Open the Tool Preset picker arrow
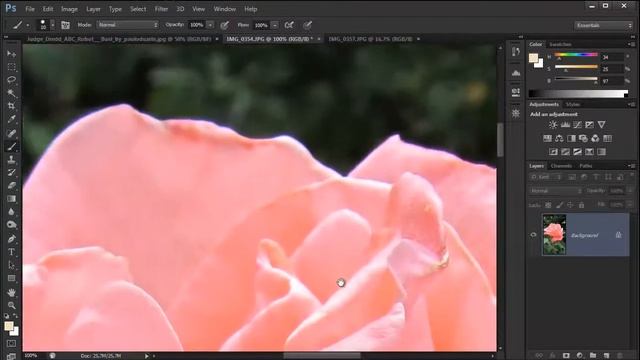This screenshot has width=640, height=360. point(28,25)
